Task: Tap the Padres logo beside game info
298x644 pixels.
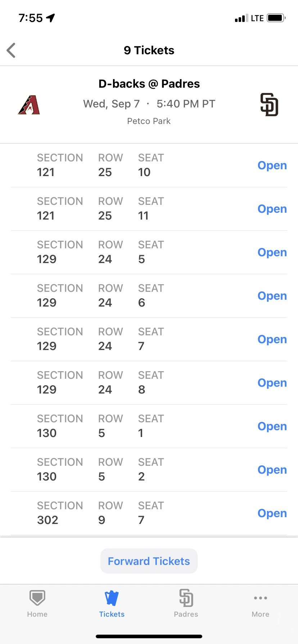Action: click(269, 105)
